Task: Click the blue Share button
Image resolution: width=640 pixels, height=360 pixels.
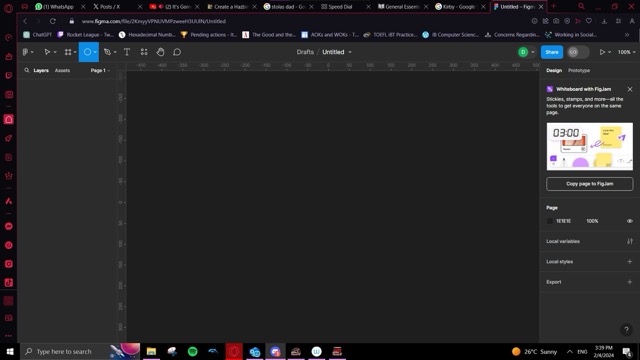Action: click(552, 52)
